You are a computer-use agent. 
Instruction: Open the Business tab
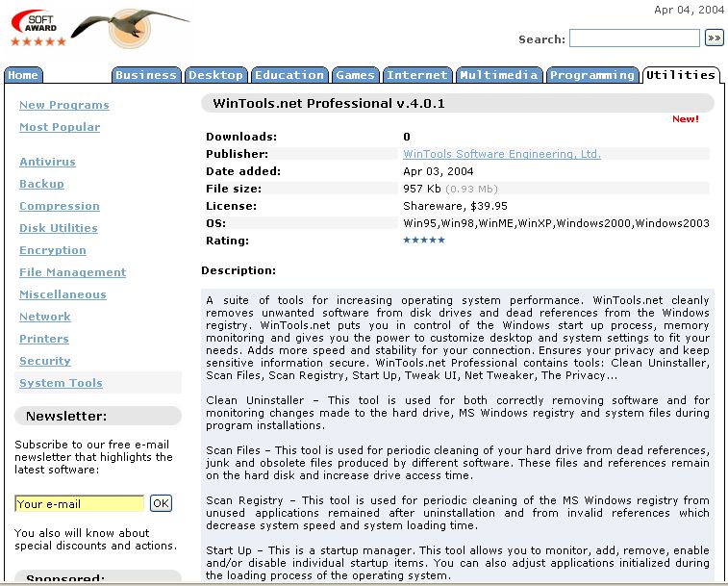tap(146, 75)
